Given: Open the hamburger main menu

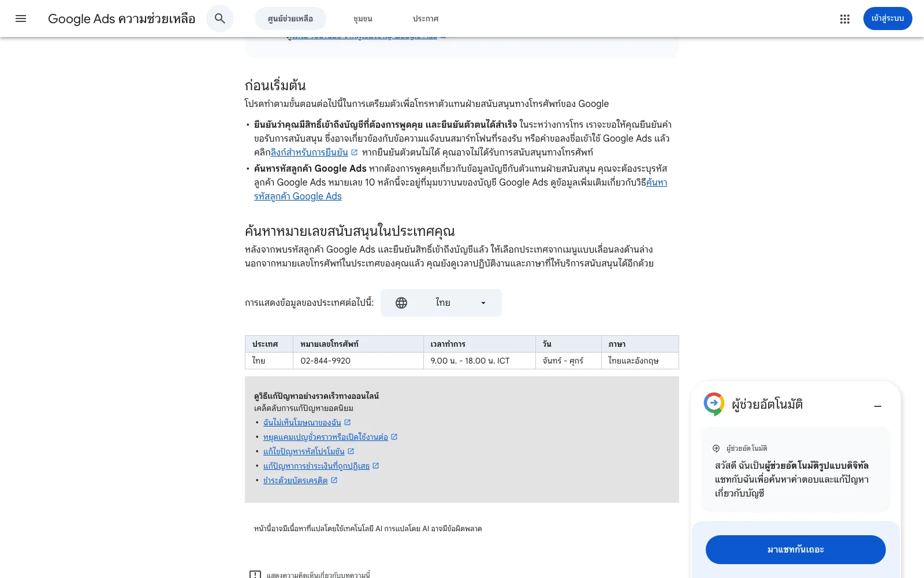Looking at the screenshot, I should click(21, 18).
